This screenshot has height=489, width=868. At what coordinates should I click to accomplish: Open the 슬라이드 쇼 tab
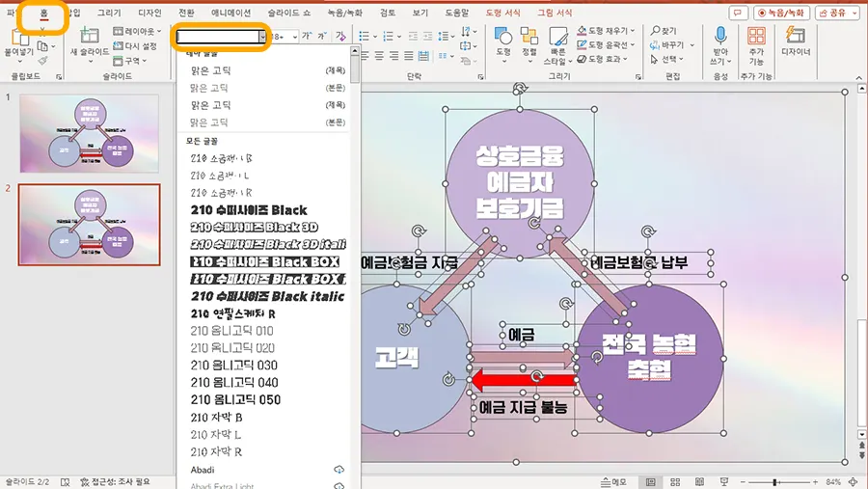pyautogui.click(x=289, y=13)
